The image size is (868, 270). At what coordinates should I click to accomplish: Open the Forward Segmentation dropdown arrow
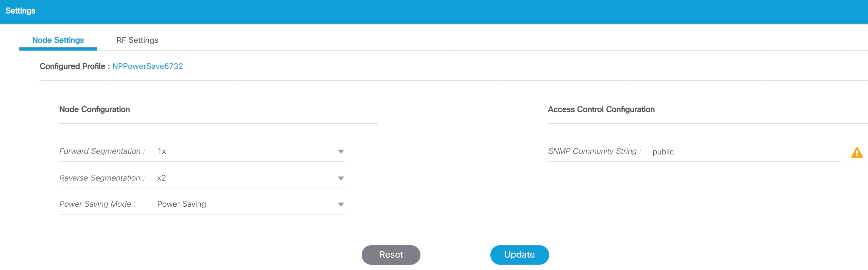click(x=341, y=152)
